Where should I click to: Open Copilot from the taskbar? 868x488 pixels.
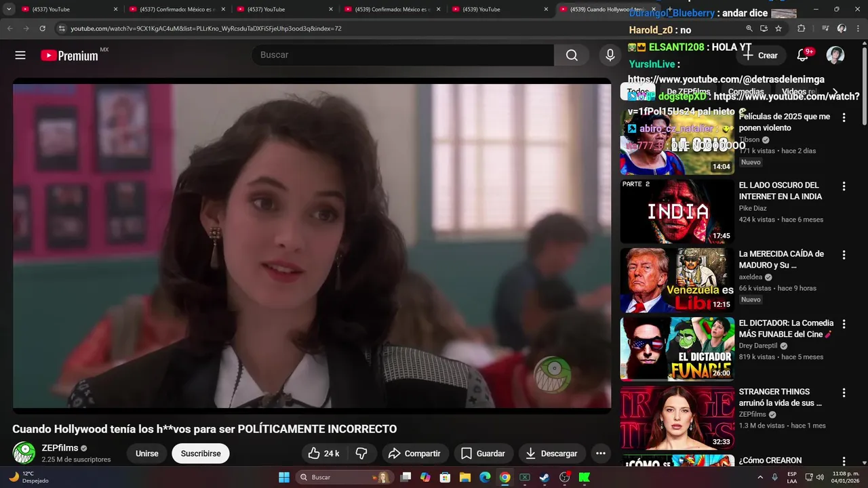[425, 477]
